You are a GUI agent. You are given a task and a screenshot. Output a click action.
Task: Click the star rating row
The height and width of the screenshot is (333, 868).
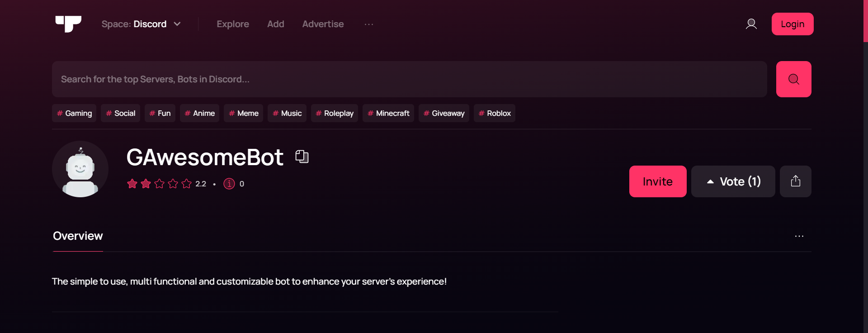click(159, 184)
